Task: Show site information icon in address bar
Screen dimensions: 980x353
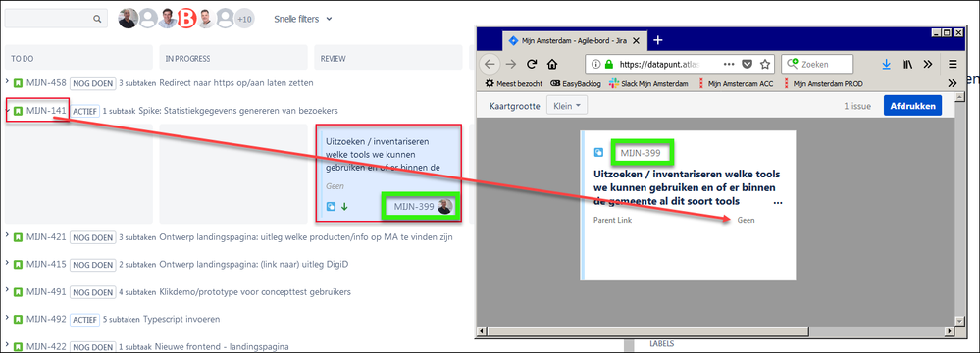Action: [595, 64]
